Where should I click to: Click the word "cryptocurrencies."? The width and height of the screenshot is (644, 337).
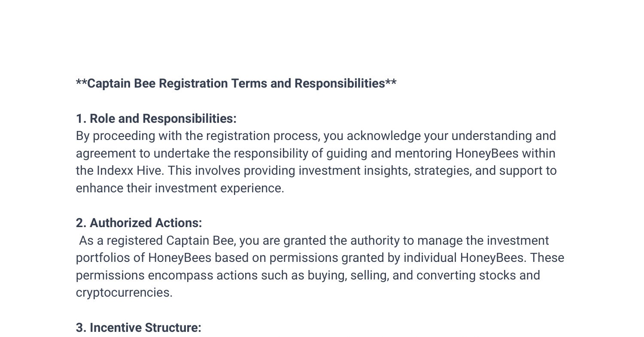coord(124,293)
